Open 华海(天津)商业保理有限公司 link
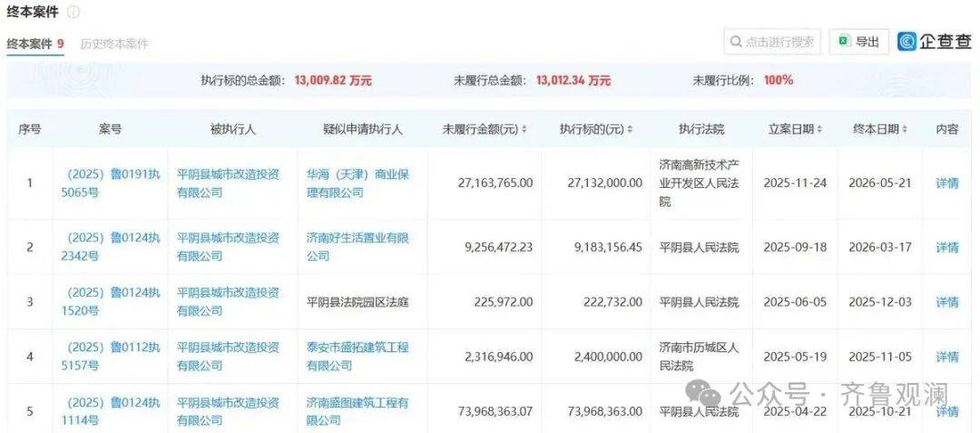980x433 pixels. tap(357, 183)
